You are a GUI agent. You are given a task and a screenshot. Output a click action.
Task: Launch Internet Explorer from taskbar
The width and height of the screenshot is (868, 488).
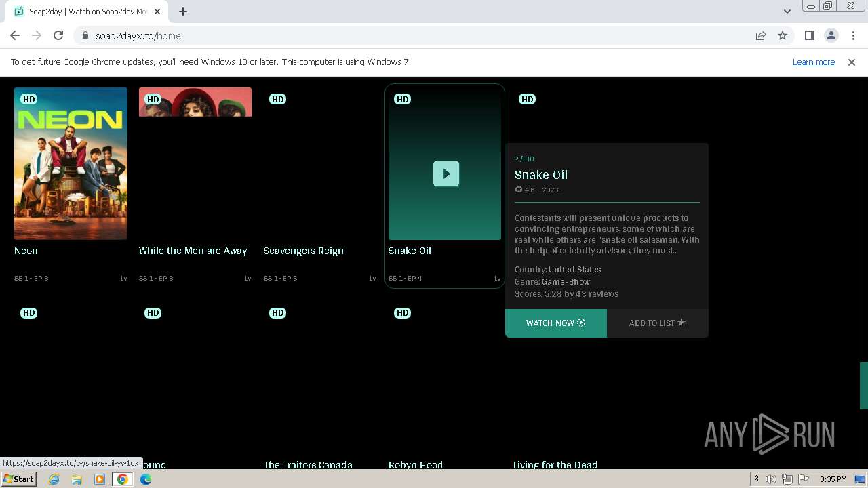tap(54, 479)
